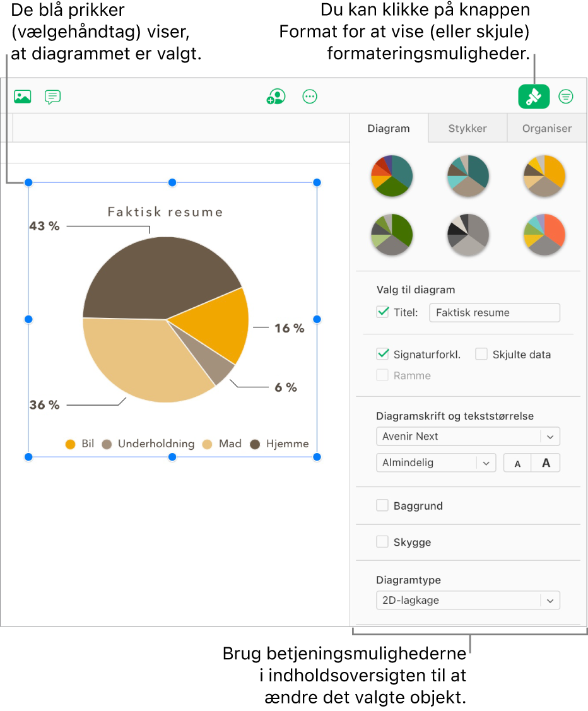Image resolution: width=588 pixels, height=711 pixels.
Task: Click the Collaborate add-person icon
Action: (276, 97)
